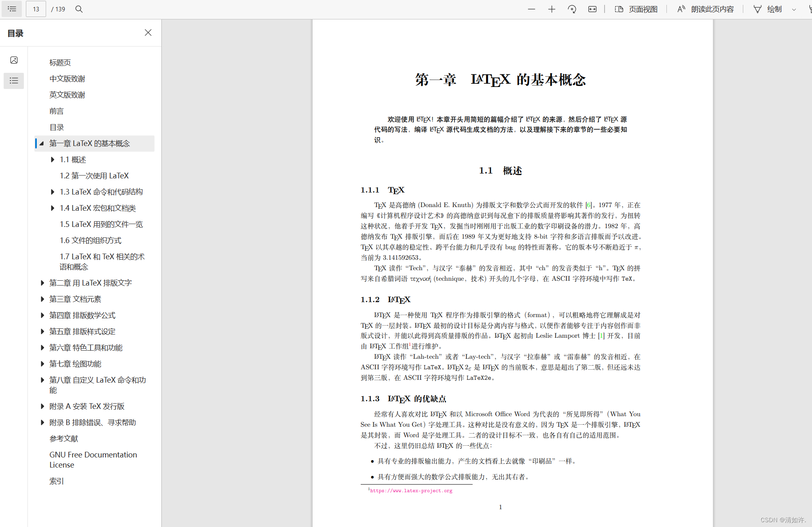Switch to the outline list view icon
812x527 pixels.
[x=14, y=80]
